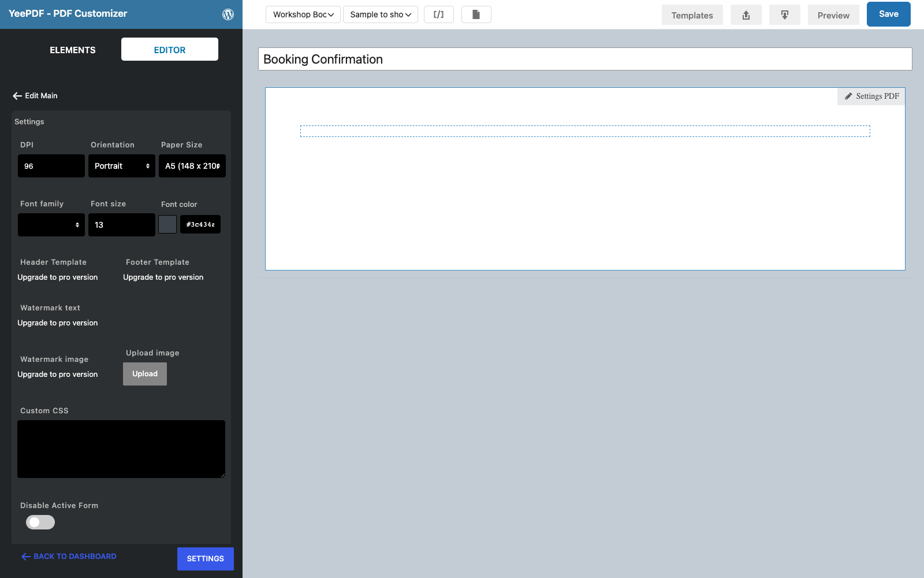Open SETTINGS button at the bottom

coord(206,559)
